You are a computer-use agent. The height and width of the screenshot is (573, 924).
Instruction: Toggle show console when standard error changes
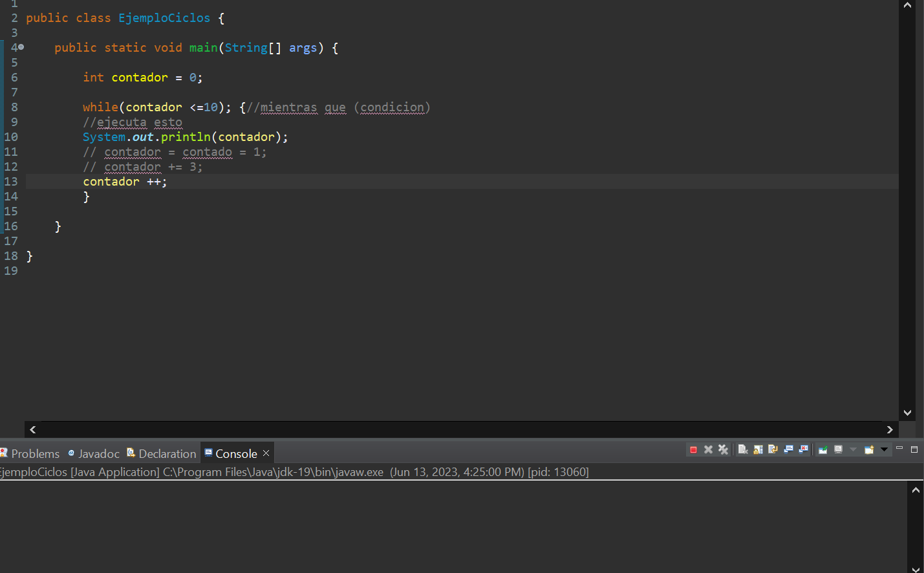point(804,449)
